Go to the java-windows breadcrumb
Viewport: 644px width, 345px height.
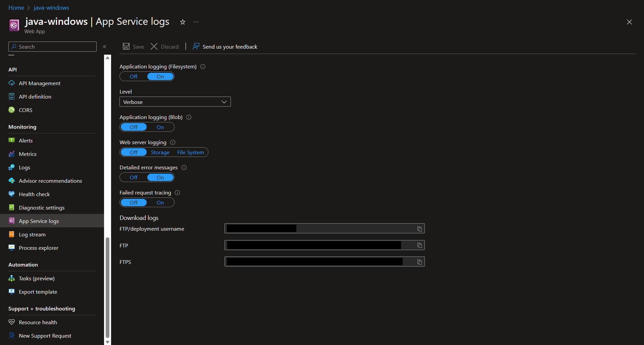tap(51, 8)
